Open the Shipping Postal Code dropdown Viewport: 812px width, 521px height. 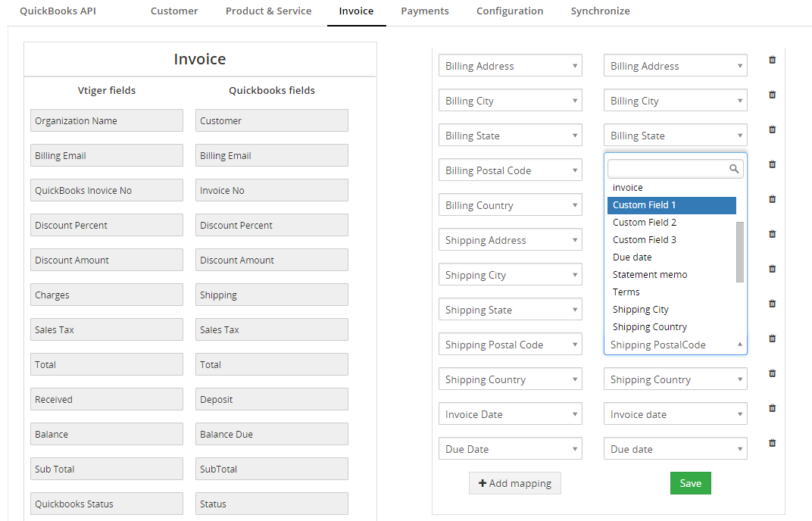(510, 345)
